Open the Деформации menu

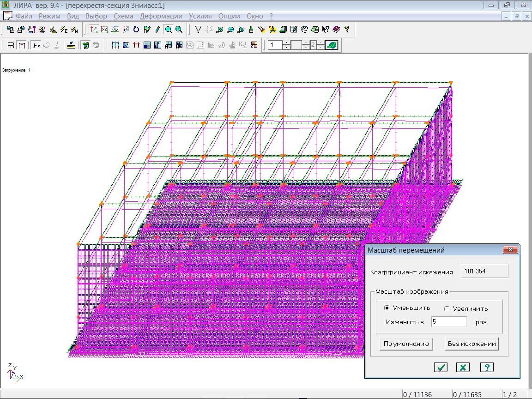[161, 16]
